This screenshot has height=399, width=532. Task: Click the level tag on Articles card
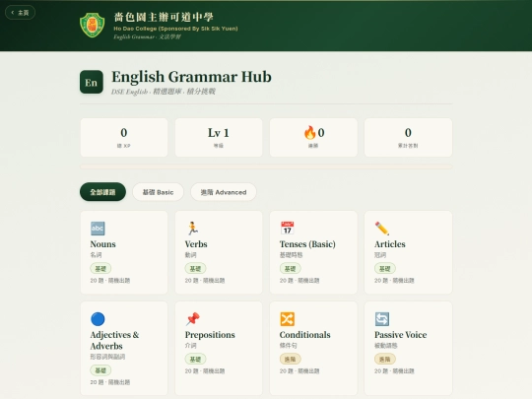click(x=385, y=268)
